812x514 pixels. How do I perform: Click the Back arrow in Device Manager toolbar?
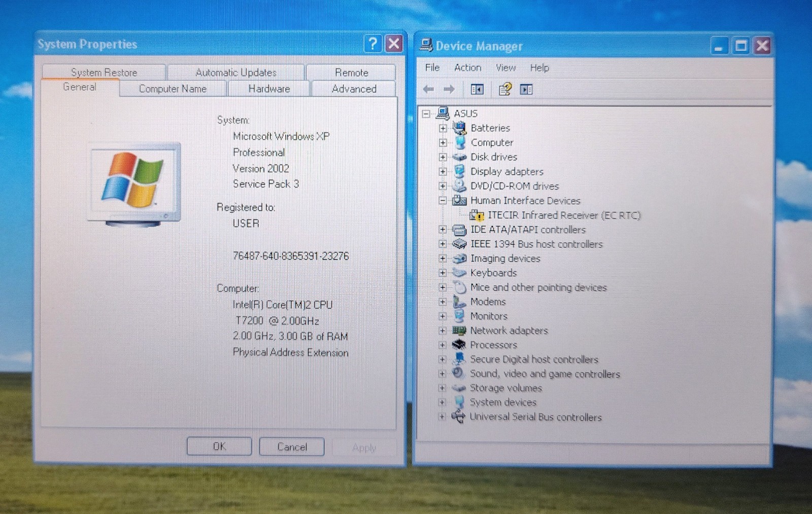click(428, 89)
